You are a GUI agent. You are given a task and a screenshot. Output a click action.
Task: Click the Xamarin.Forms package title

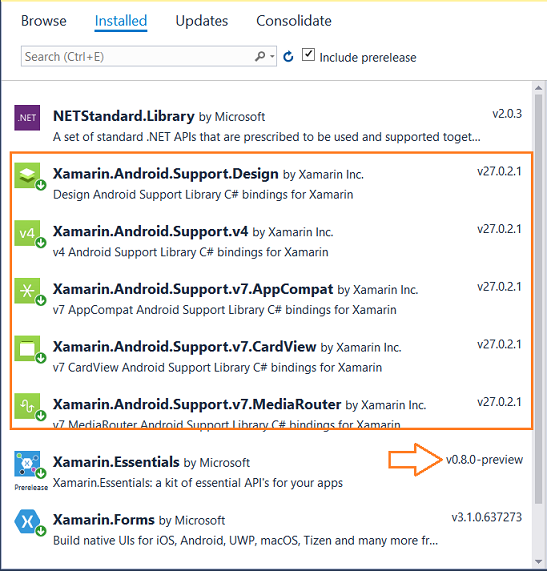pos(104,520)
